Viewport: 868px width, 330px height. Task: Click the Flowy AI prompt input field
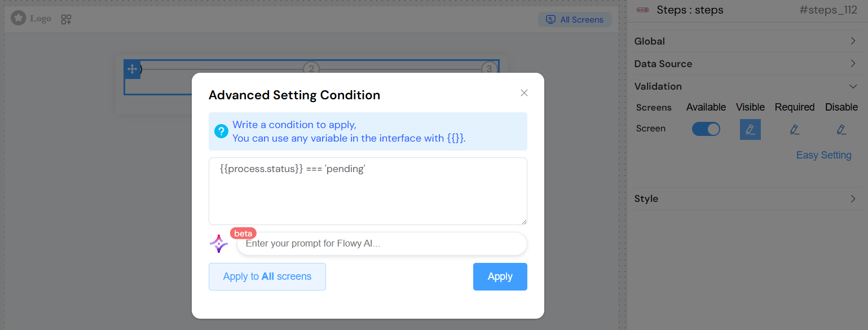point(382,244)
